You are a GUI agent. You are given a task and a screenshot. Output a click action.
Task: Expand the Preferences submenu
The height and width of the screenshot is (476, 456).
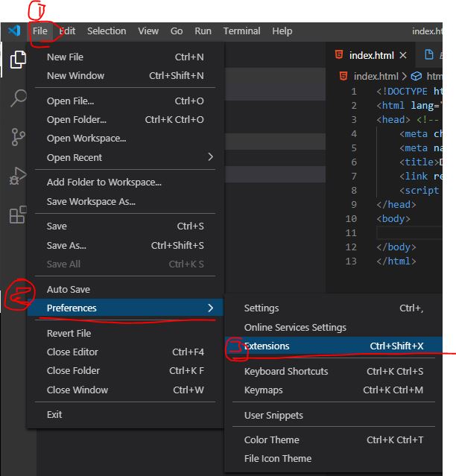125,308
